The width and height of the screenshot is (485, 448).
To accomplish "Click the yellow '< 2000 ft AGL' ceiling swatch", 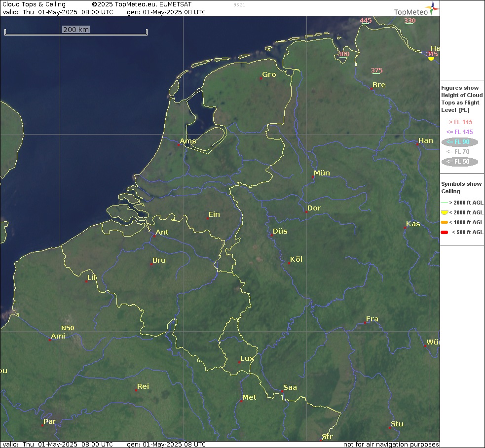I will (444, 212).
